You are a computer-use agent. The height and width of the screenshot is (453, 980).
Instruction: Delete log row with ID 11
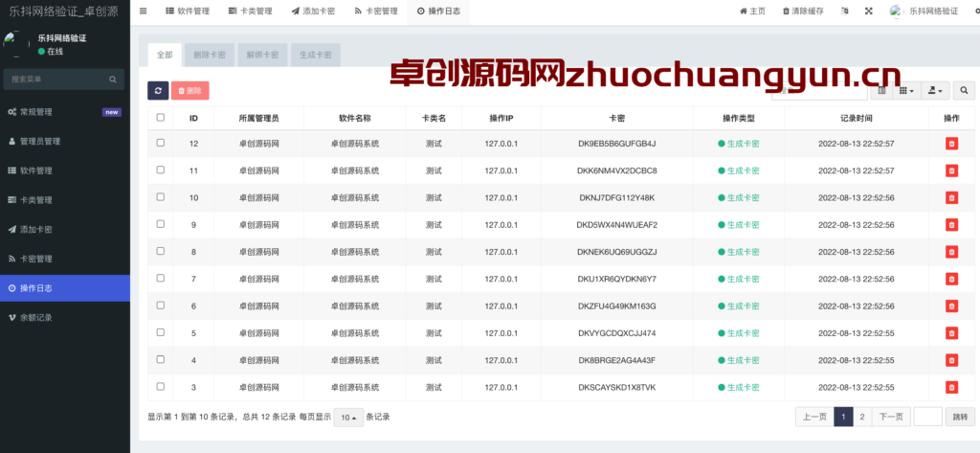click(951, 170)
